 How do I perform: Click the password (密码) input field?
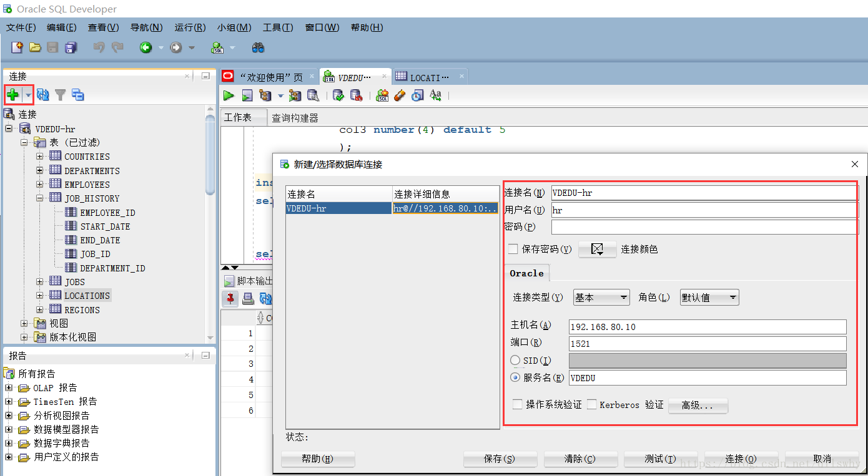[705, 227]
